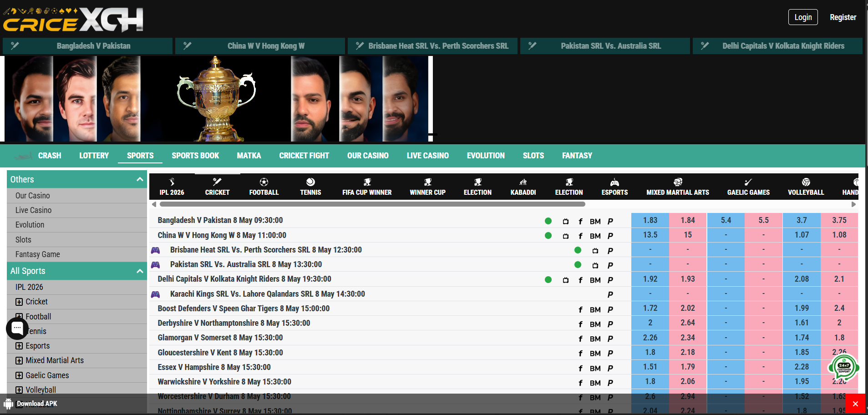Select the Winner Cup icon
The width and height of the screenshot is (868, 415).
pyautogui.click(x=428, y=182)
